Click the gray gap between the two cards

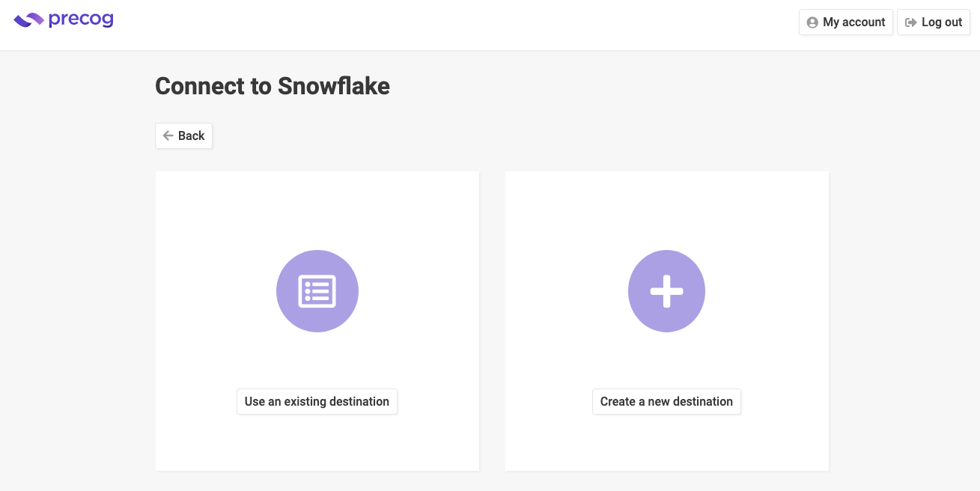point(492,321)
